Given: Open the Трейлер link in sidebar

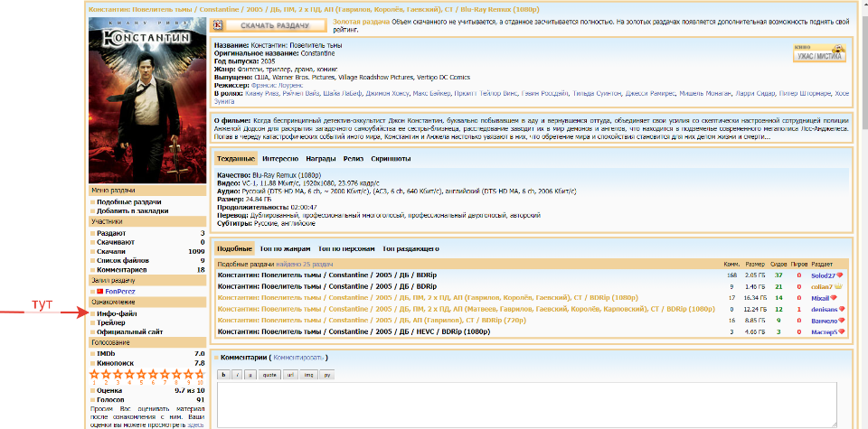Looking at the screenshot, I should click(x=111, y=322).
